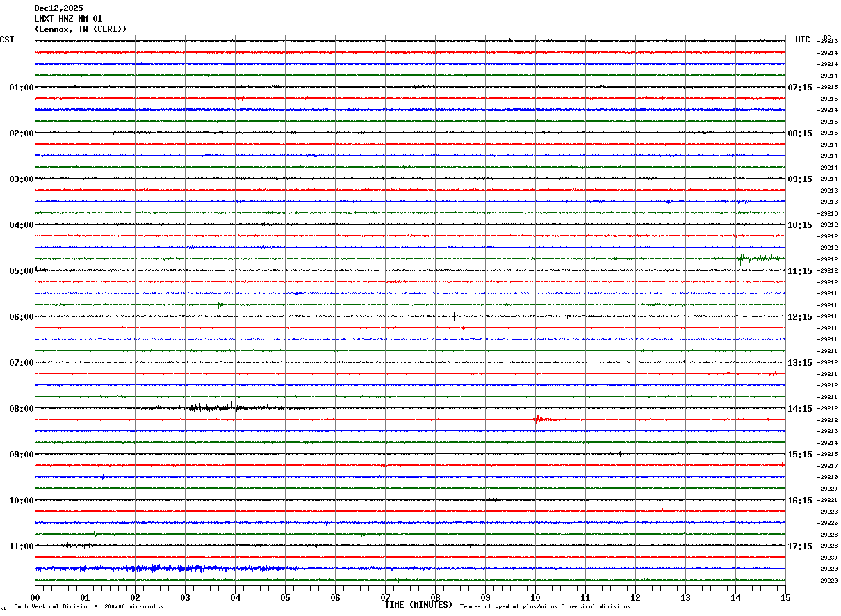This screenshot has height=616, width=841.
Task: Click the 09:15 UTC time label
Action: click(800, 179)
